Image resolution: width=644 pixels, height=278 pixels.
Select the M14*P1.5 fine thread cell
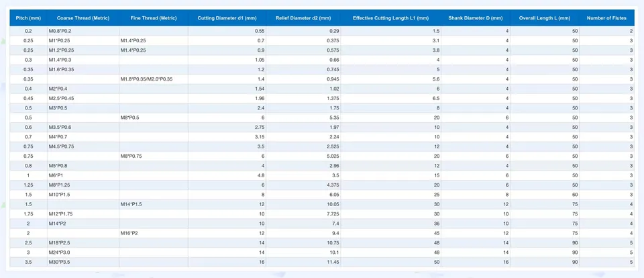(x=154, y=204)
